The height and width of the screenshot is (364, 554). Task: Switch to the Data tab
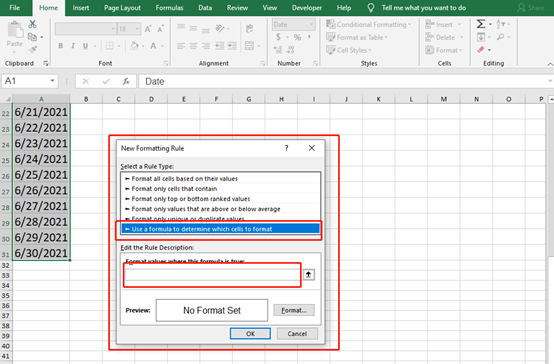(205, 8)
